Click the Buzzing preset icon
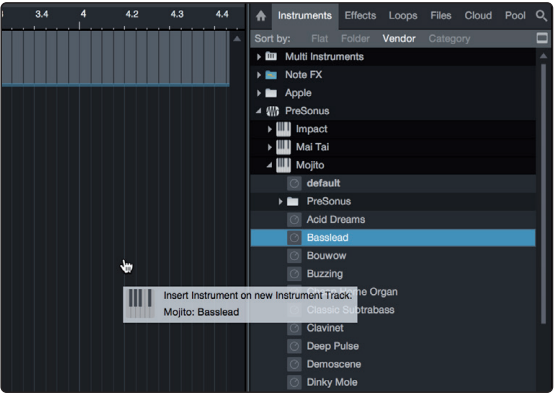Viewport: 556px width, 397px height. coord(294,274)
